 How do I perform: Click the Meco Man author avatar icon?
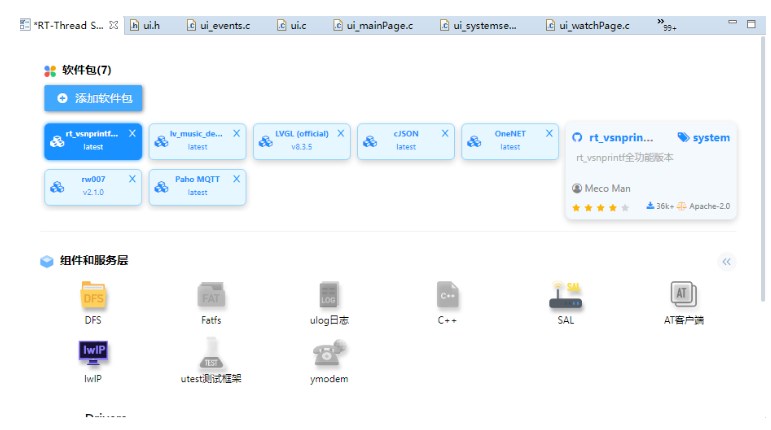(x=577, y=188)
